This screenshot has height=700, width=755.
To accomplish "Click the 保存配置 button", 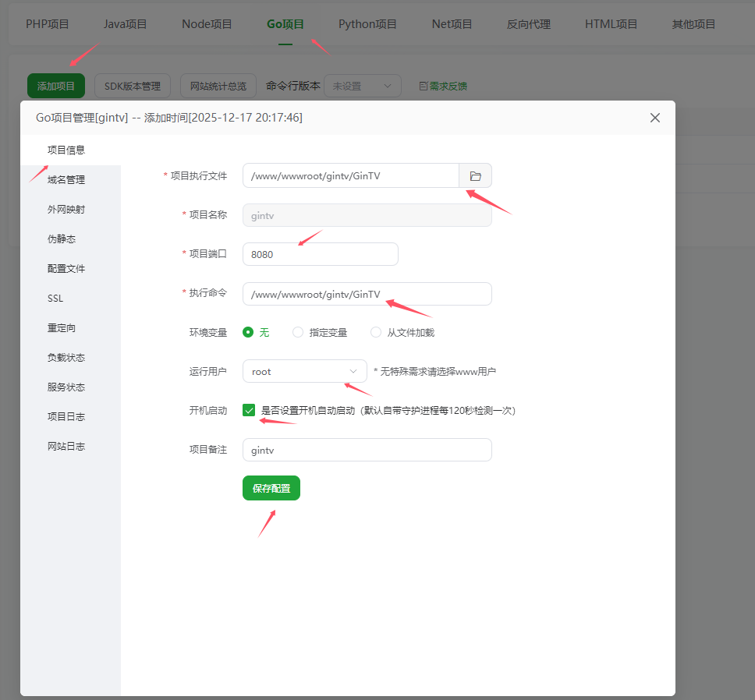I will tap(271, 488).
